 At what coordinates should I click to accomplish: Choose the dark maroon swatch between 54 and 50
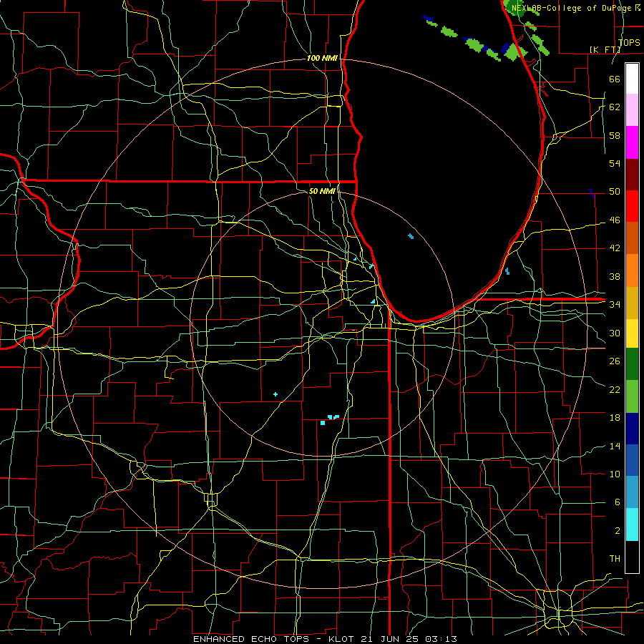pos(632,174)
